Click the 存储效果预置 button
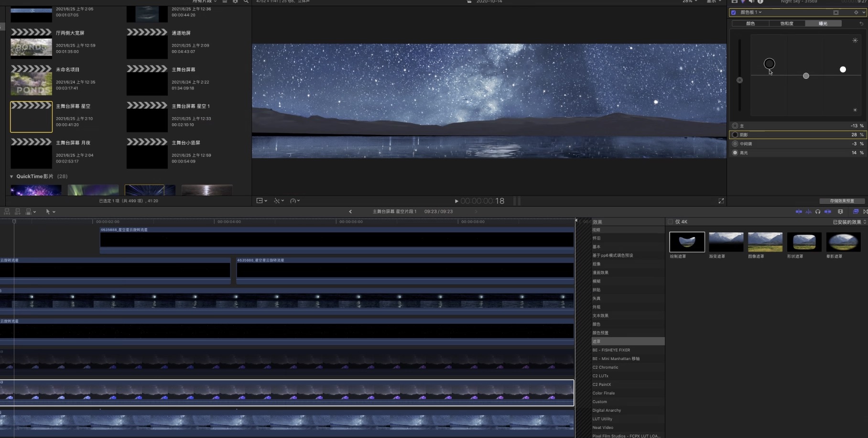The height and width of the screenshot is (438, 868). (x=842, y=201)
